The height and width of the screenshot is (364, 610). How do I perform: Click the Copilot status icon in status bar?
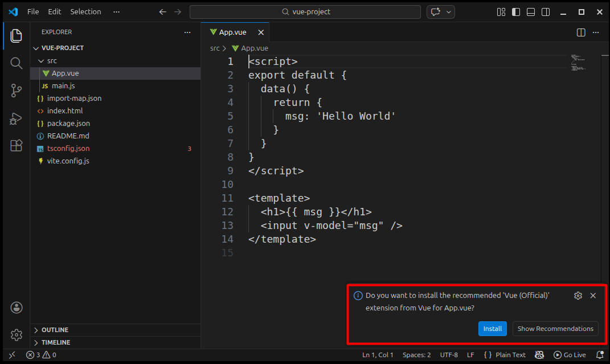click(x=539, y=355)
